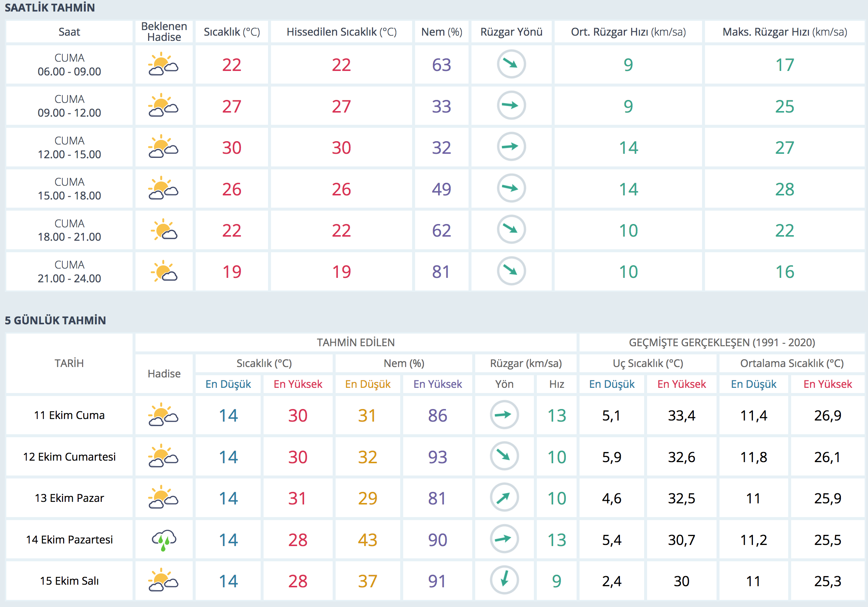Click wind direction arrow for 12 Ekim Cumartesi
This screenshot has height=607, width=868.
504,456
